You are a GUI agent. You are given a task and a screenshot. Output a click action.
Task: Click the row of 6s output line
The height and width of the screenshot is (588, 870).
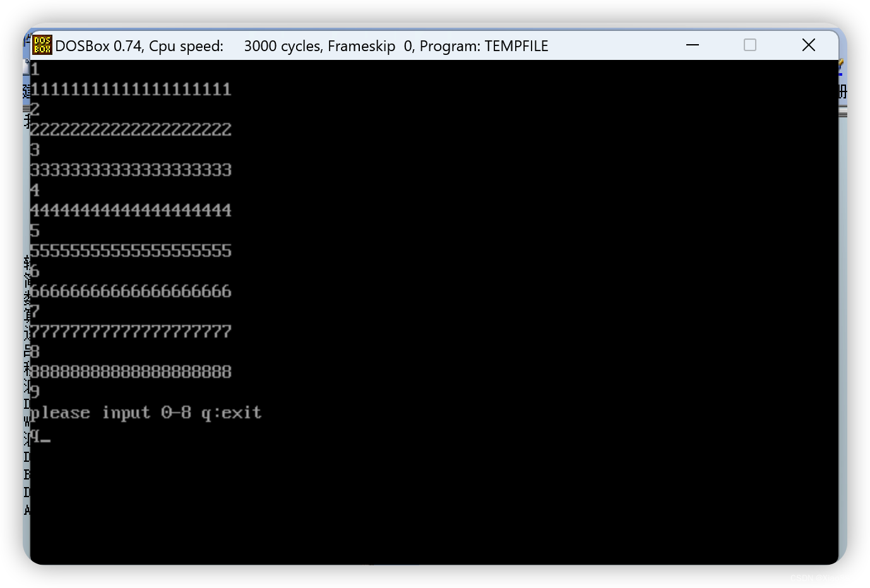coord(131,291)
